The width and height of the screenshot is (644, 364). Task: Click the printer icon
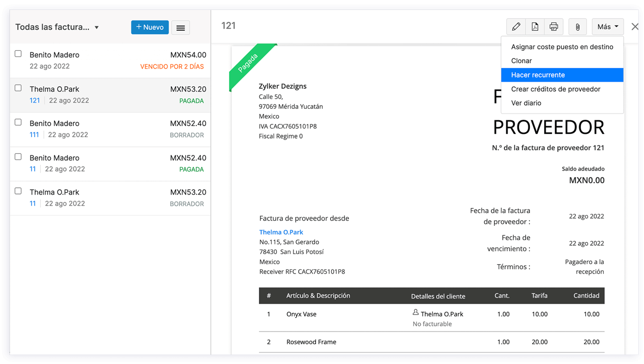click(553, 27)
